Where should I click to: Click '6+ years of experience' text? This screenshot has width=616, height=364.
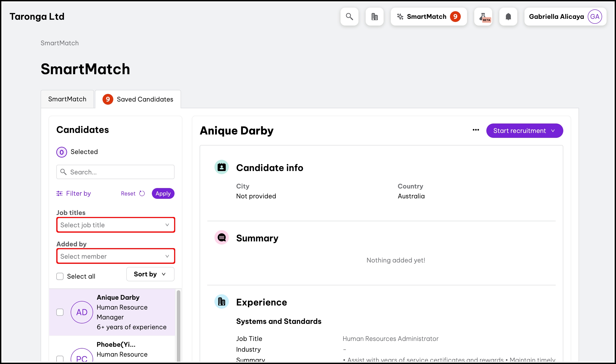131,327
